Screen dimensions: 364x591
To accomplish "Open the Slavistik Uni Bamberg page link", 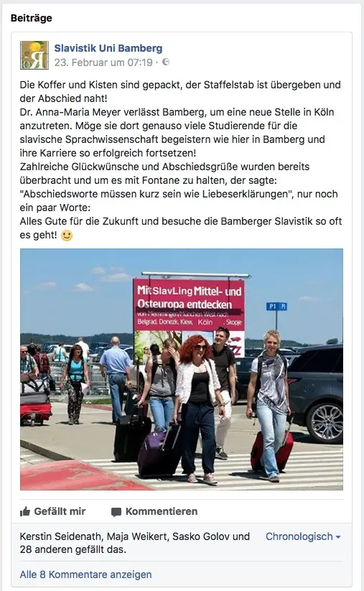I will point(108,48).
